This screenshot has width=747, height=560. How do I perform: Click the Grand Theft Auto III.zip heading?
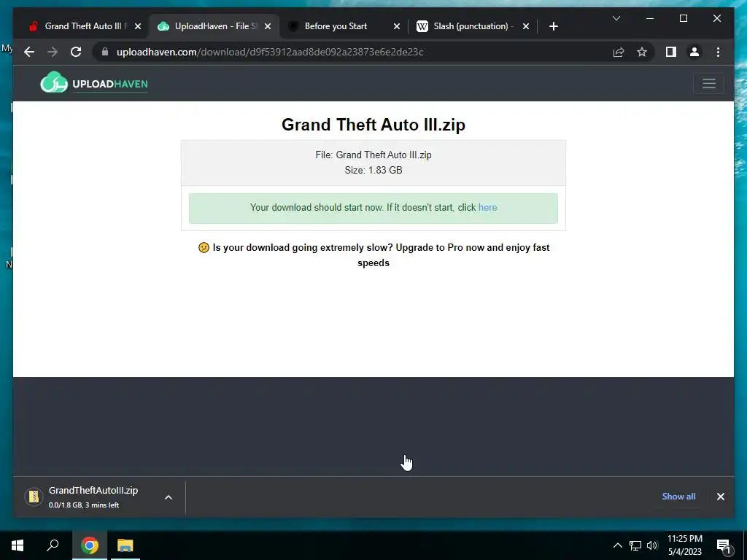pos(373,125)
